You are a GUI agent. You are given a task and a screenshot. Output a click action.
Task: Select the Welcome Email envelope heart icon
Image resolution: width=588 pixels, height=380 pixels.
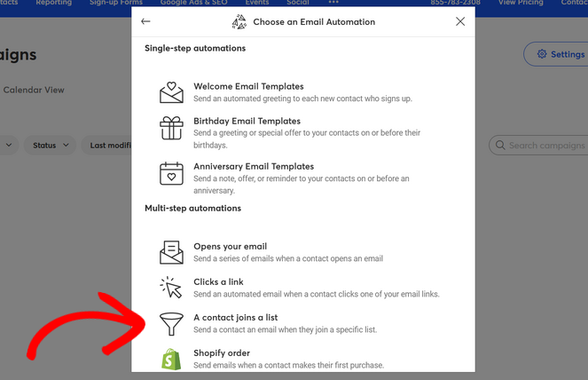pyautogui.click(x=171, y=92)
